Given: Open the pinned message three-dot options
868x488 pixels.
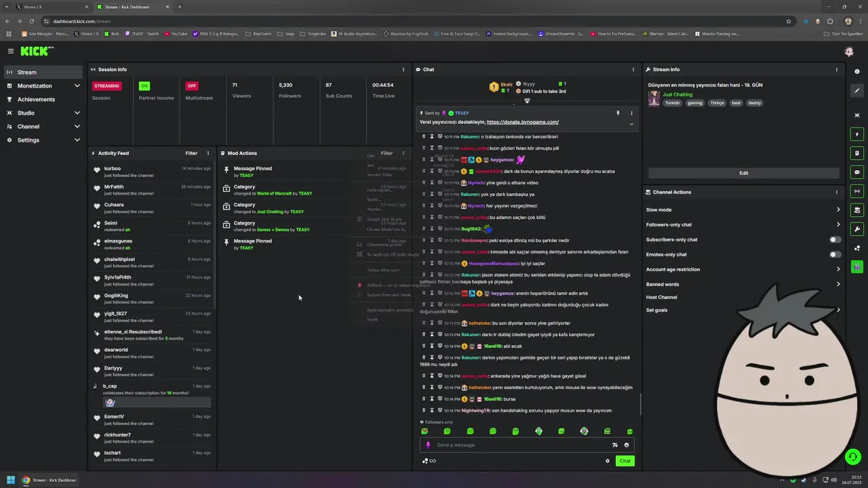Looking at the screenshot, I should coord(631,113).
